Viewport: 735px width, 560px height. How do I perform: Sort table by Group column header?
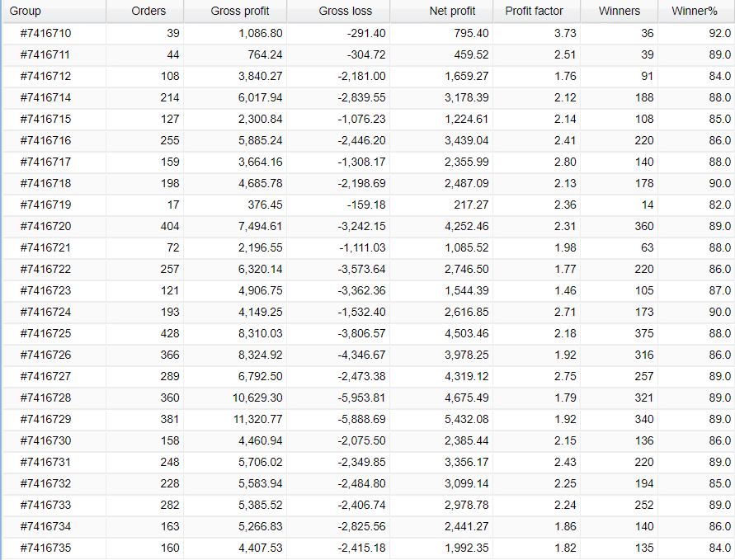[x=25, y=12]
